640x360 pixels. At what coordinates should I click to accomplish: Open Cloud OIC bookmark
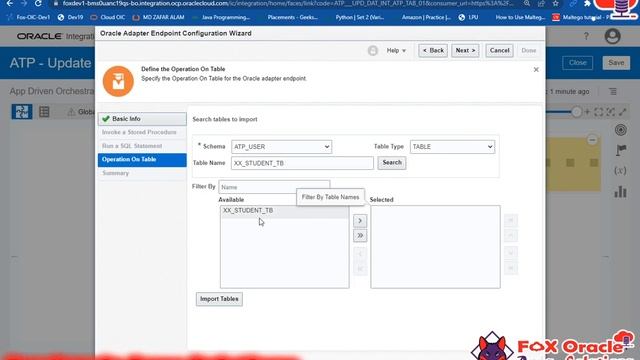[x=108, y=17]
